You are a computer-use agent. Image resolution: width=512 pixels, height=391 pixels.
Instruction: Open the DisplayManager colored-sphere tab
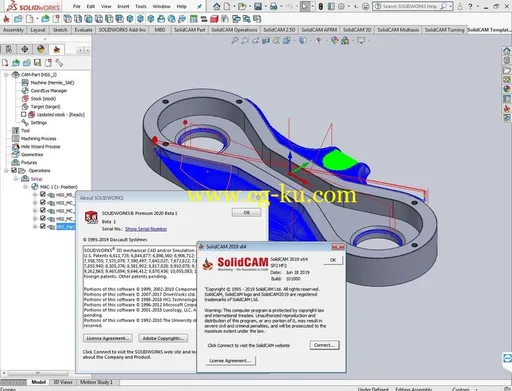(41, 49)
